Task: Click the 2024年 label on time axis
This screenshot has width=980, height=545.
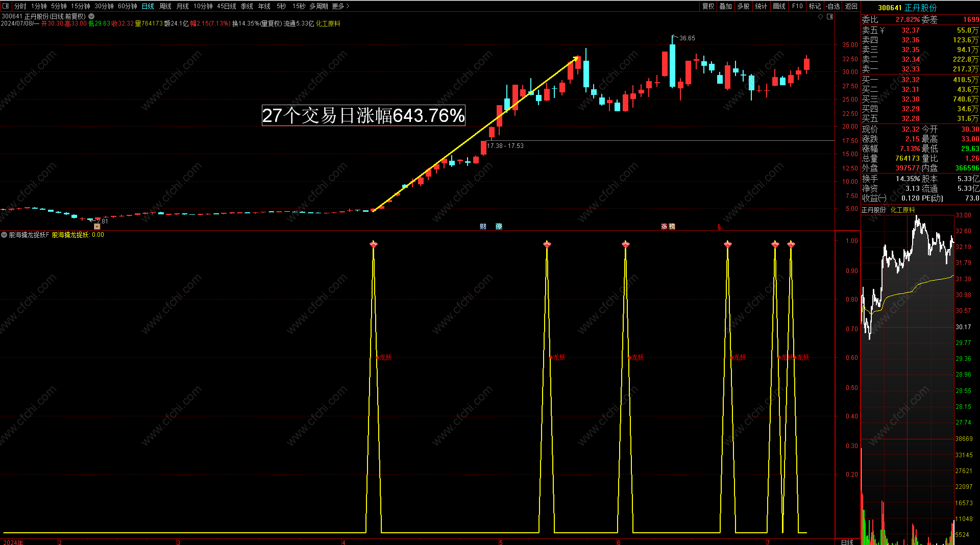Action: click(13, 542)
